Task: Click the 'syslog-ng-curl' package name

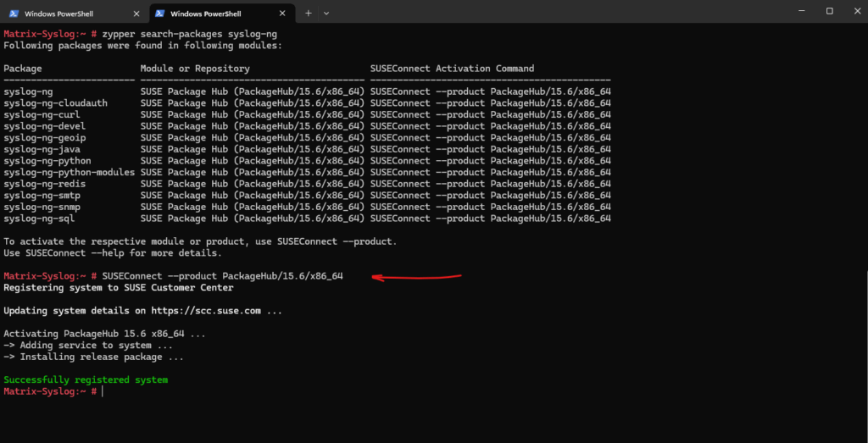Action: (42, 114)
